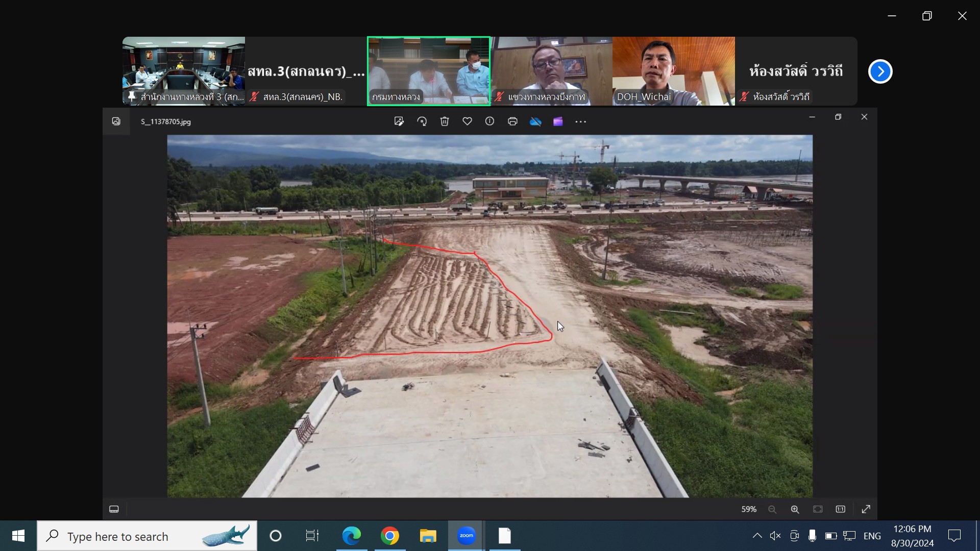Delete the photo with trash icon

click(x=445, y=121)
